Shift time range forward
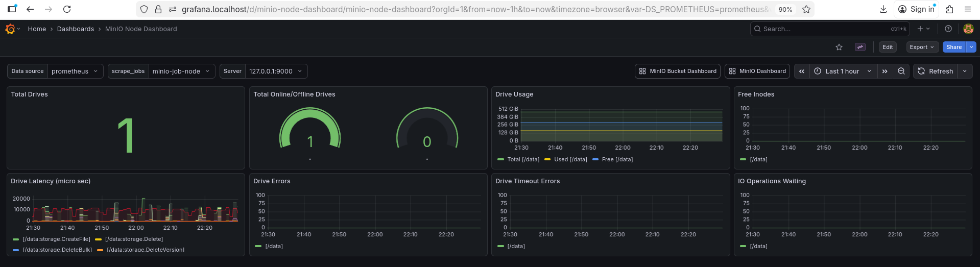 tap(885, 71)
